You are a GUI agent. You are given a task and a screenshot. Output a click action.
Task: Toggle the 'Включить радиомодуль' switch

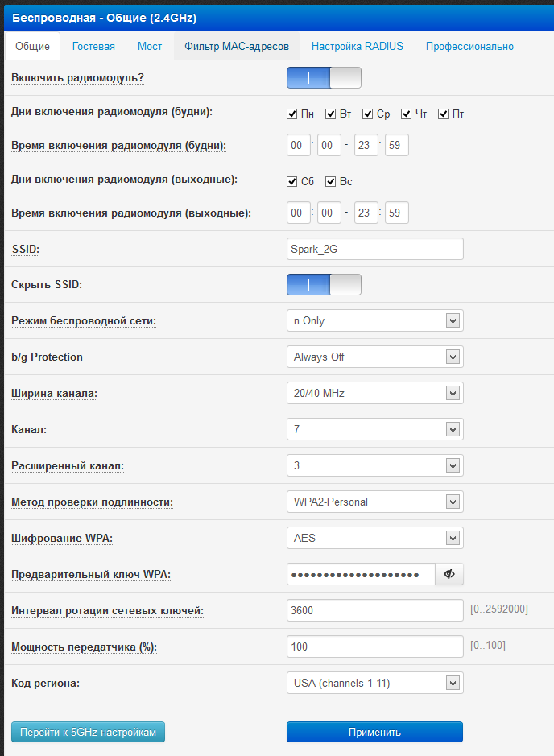324,78
